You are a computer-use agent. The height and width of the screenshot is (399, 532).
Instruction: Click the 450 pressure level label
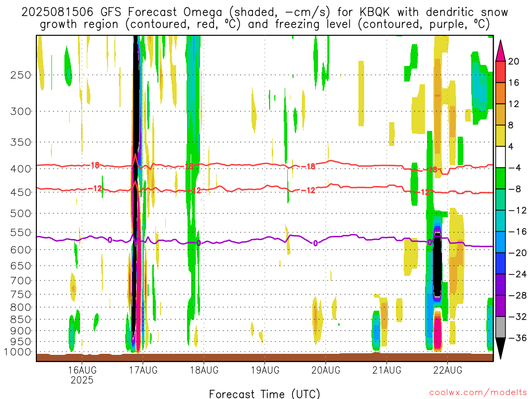click(20, 192)
